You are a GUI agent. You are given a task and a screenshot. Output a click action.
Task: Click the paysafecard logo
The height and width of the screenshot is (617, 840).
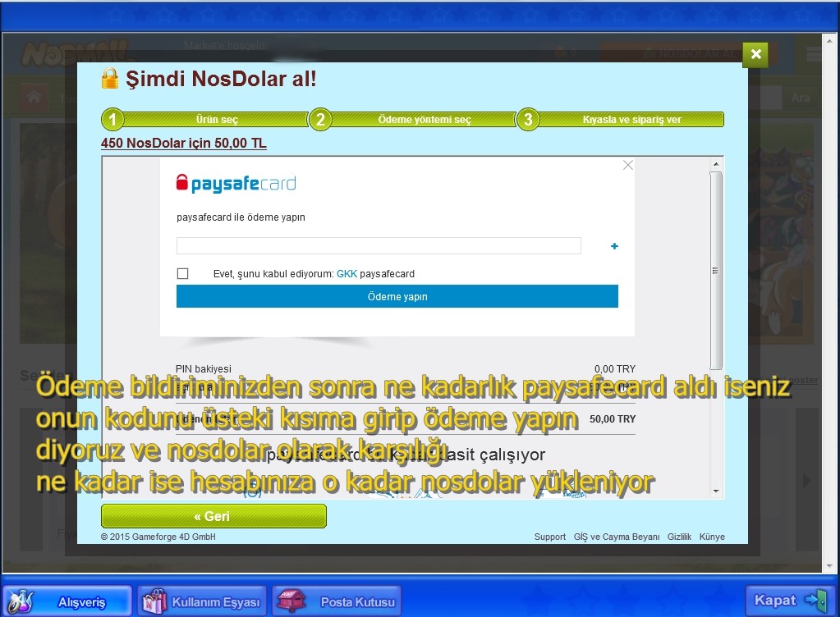[x=236, y=184]
